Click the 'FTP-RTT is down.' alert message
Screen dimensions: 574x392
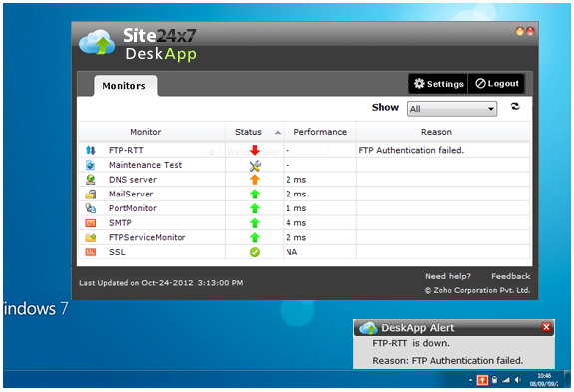(411, 343)
